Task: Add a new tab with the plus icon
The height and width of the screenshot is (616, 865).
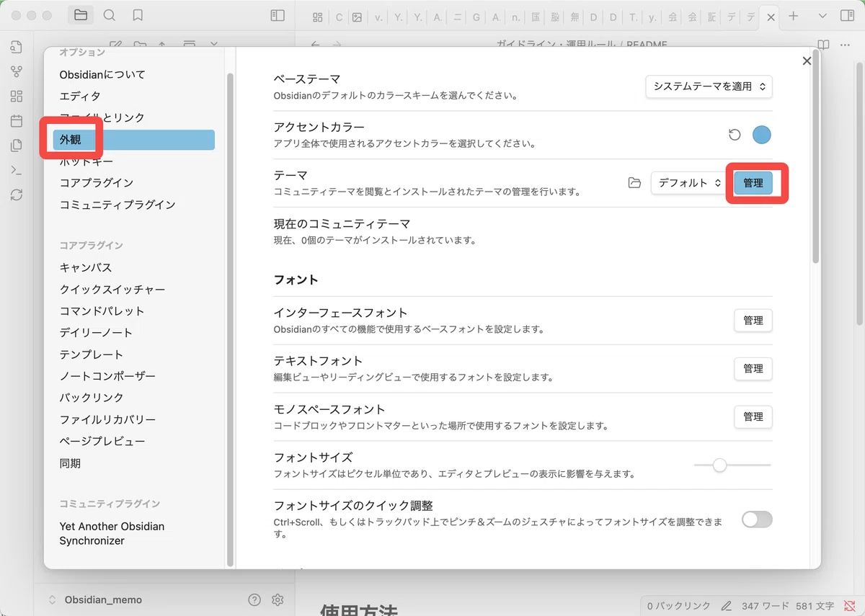Action: 794,16
